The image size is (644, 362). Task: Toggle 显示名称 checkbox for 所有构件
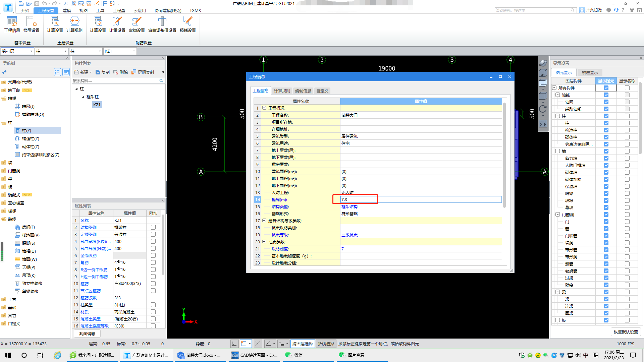point(627,88)
